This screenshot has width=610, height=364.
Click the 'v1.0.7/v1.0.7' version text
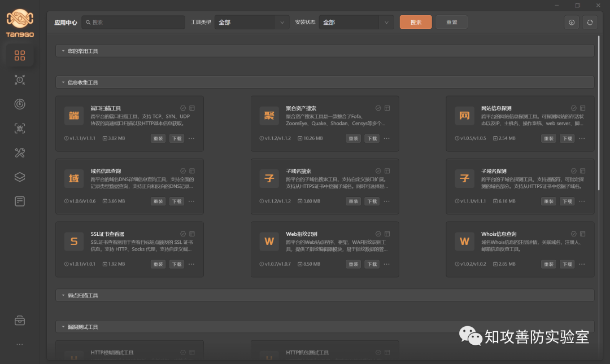[278, 264]
